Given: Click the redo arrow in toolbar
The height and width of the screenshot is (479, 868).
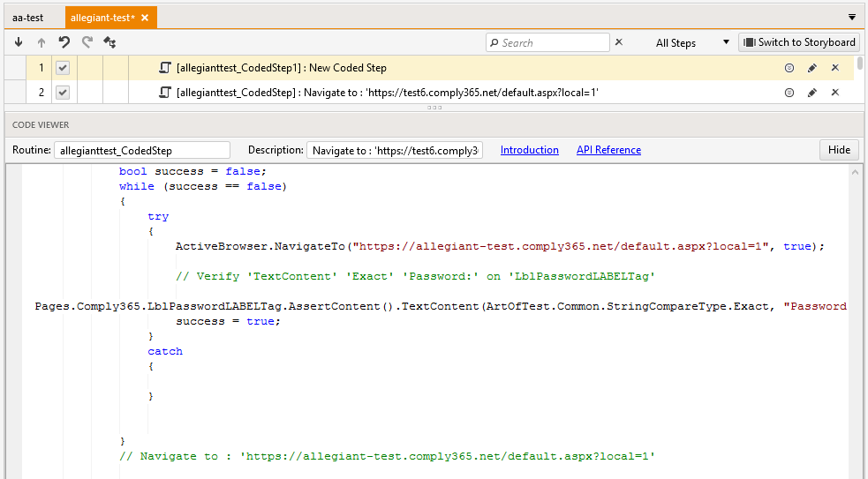Looking at the screenshot, I should pyautogui.click(x=87, y=42).
